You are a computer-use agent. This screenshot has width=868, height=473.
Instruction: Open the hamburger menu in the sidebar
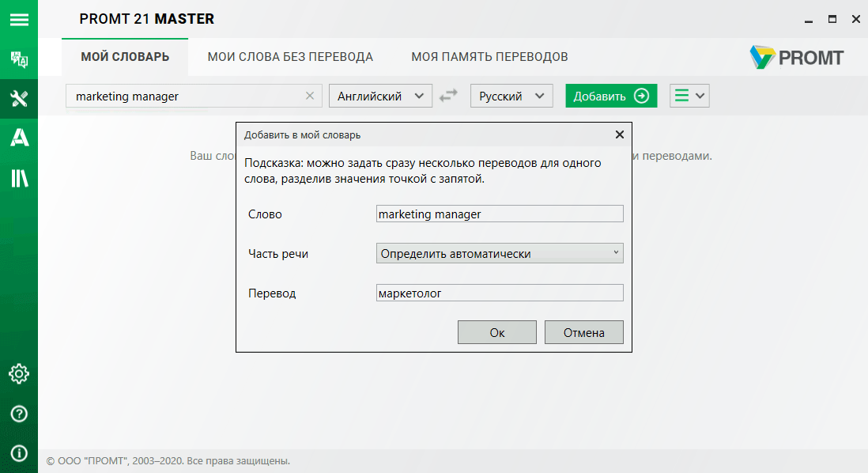[x=19, y=20]
